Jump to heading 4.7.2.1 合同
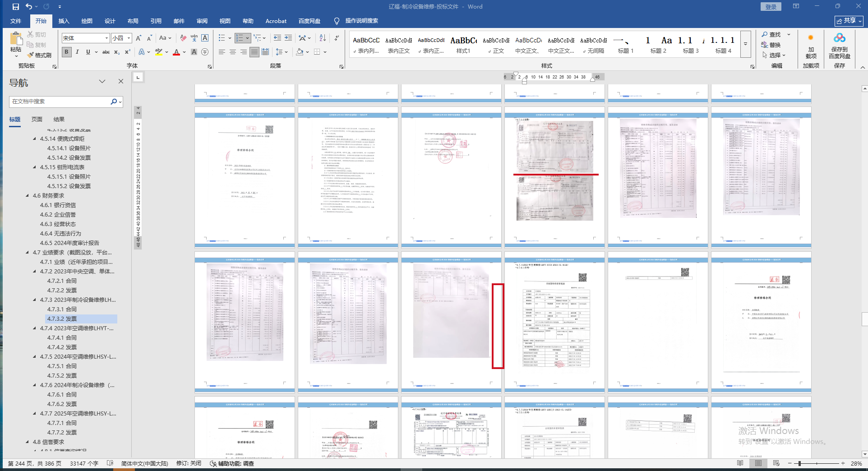The height and width of the screenshot is (471, 868). [x=62, y=281]
